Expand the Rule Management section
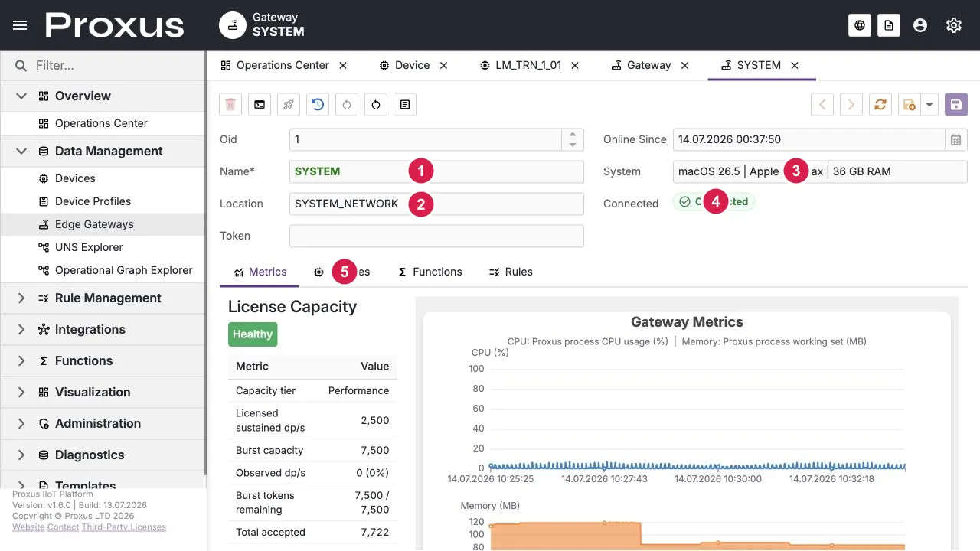The height and width of the screenshot is (551, 980). (21, 298)
